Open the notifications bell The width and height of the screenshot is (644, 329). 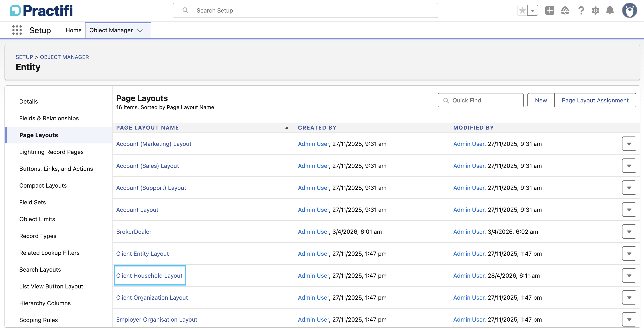coord(610,11)
